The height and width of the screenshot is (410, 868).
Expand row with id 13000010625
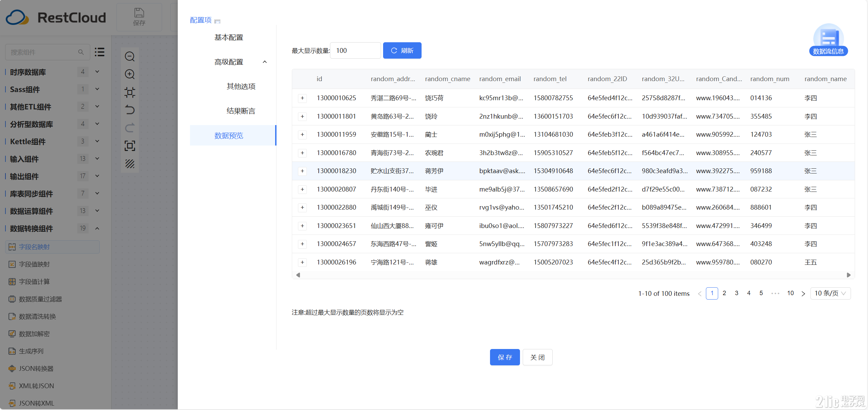(302, 98)
